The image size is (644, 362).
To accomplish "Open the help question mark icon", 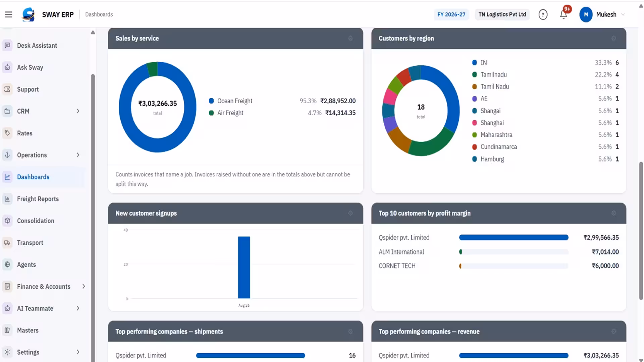I will (x=543, y=14).
